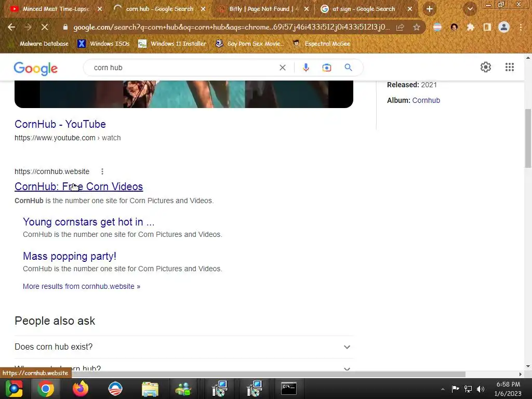Click the scroll right arrow on horizontal scrollbar
This screenshot has width=532, height=399.
pyautogui.click(x=521, y=374)
